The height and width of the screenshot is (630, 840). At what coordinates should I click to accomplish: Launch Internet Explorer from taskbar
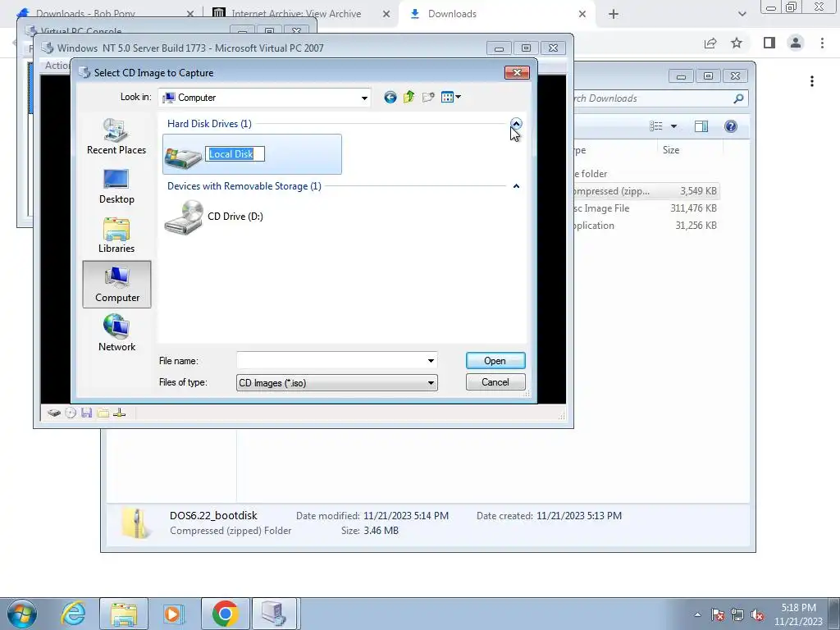coord(73,614)
